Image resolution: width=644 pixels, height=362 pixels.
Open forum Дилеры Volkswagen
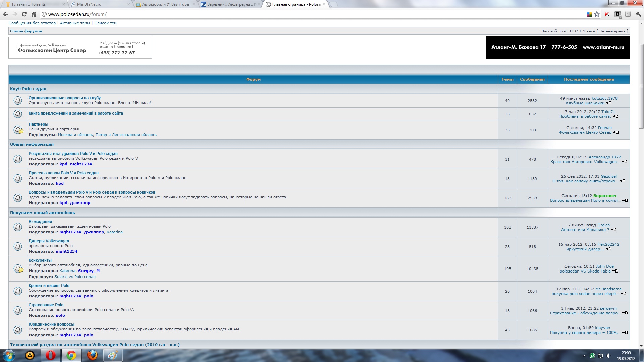(x=49, y=241)
